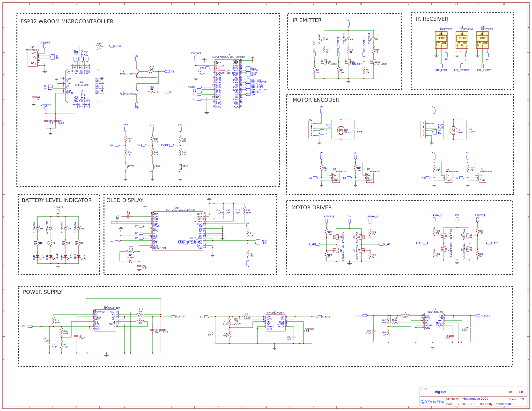
Task: Click IR emitter diode D5 symbol
Action: point(324,38)
